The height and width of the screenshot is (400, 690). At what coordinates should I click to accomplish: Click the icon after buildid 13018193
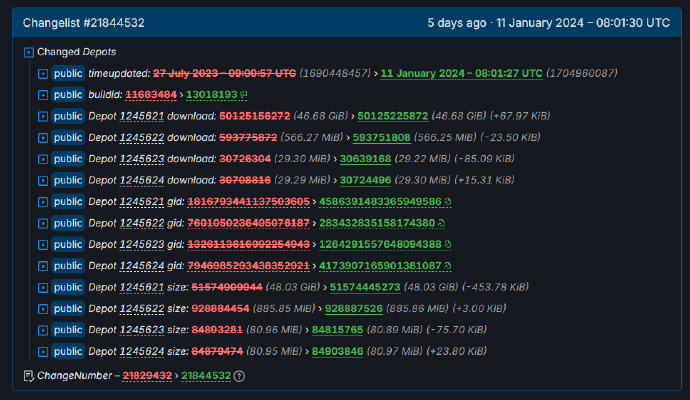point(243,95)
